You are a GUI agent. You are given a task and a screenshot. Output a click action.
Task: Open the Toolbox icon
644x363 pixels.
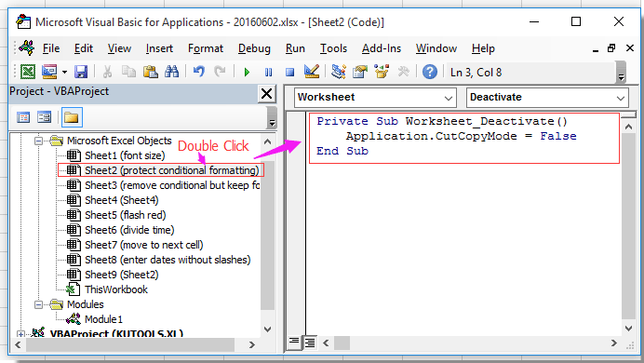(x=403, y=72)
